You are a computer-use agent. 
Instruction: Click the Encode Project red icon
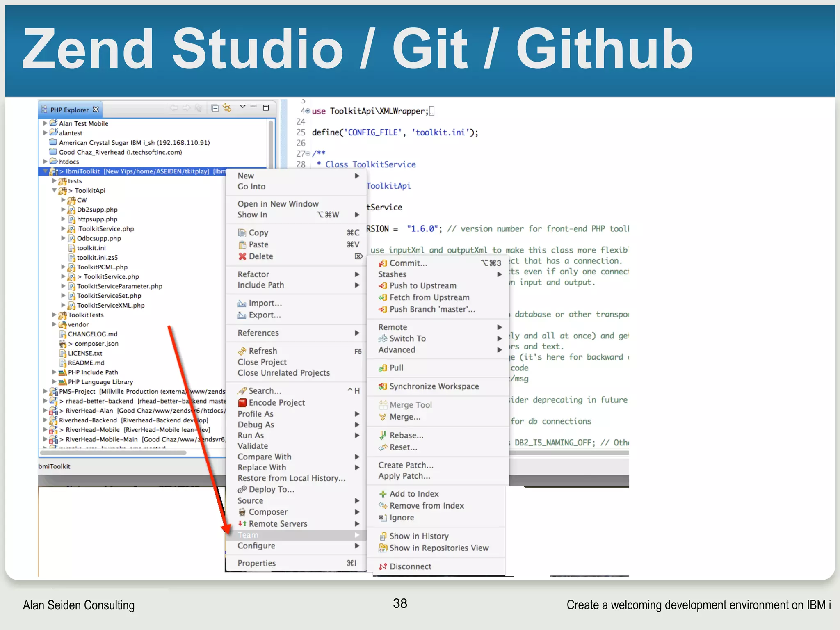click(x=242, y=403)
